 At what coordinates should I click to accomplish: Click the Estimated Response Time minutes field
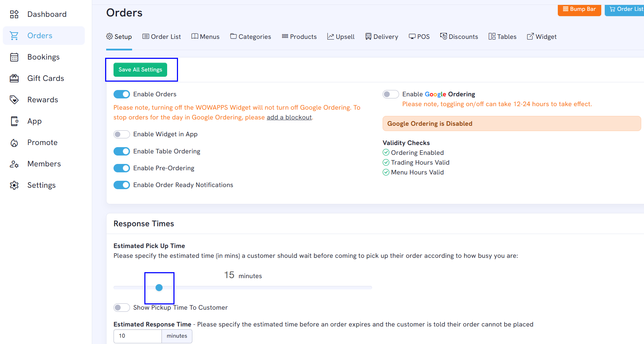(137, 336)
